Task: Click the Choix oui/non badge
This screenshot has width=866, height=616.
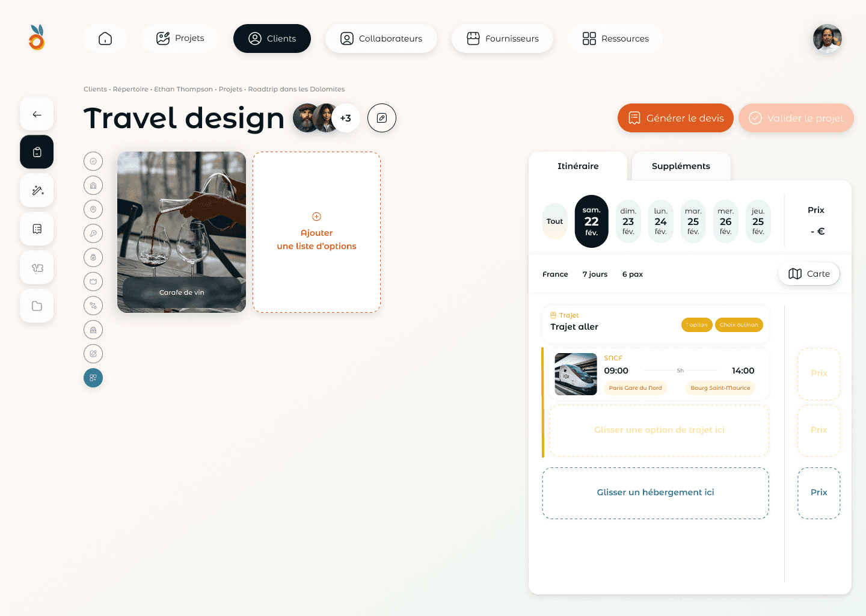Action: pos(739,325)
